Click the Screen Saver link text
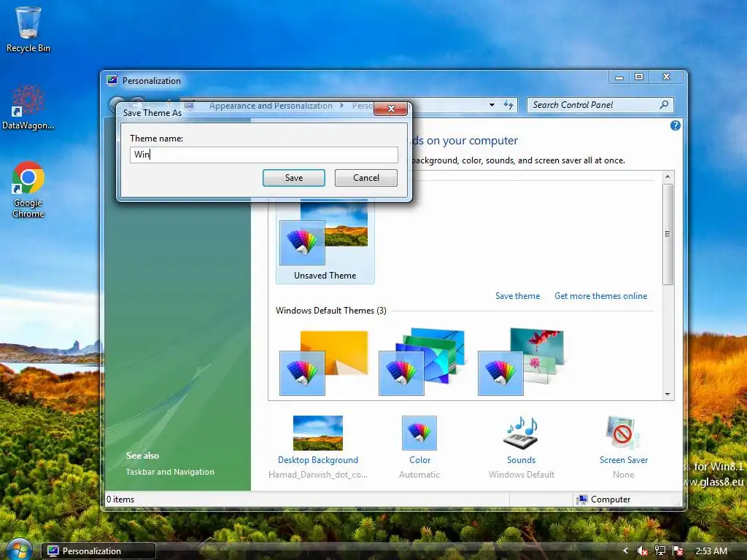747x560 pixels. (624, 460)
